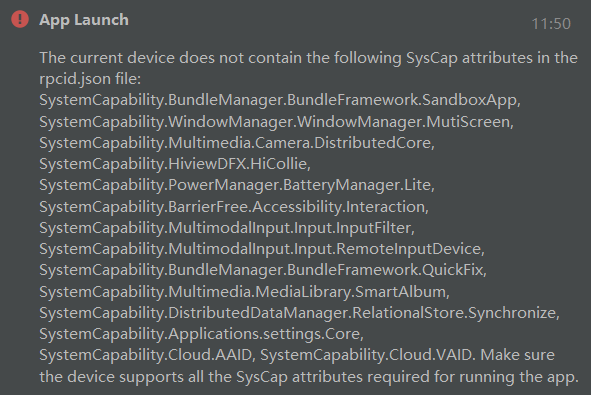The width and height of the screenshot is (591, 395).
Task: Click the red error icon beside App Launch
Action: click(20, 19)
